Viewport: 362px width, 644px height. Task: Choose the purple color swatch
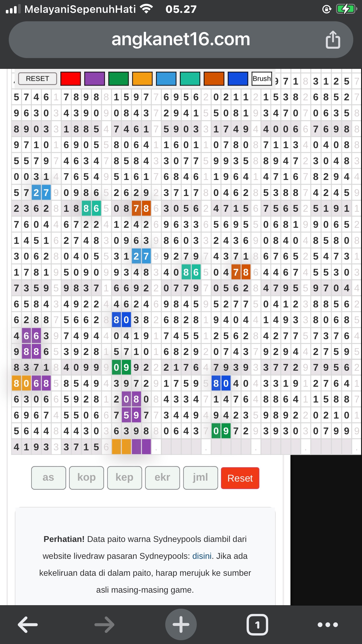tap(94, 79)
